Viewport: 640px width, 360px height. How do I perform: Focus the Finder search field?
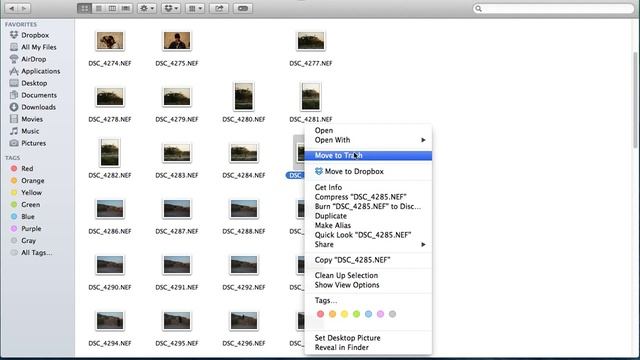[x=553, y=9]
